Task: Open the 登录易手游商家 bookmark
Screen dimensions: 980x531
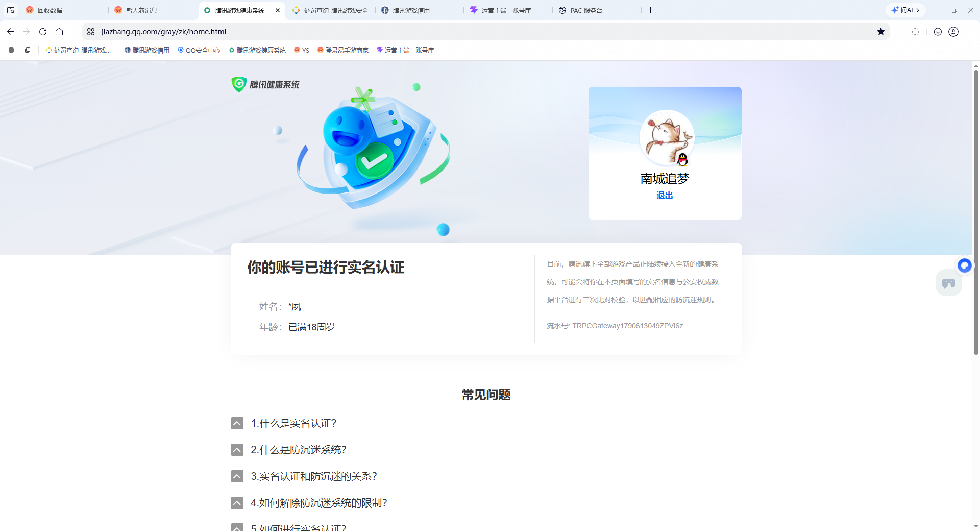Action: click(342, 50)
